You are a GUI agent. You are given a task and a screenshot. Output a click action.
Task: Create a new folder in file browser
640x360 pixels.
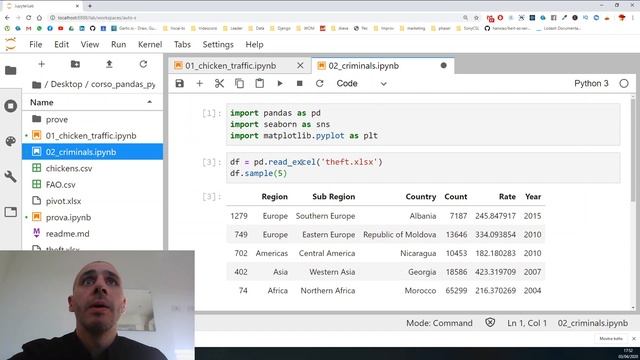click(75, 64)
